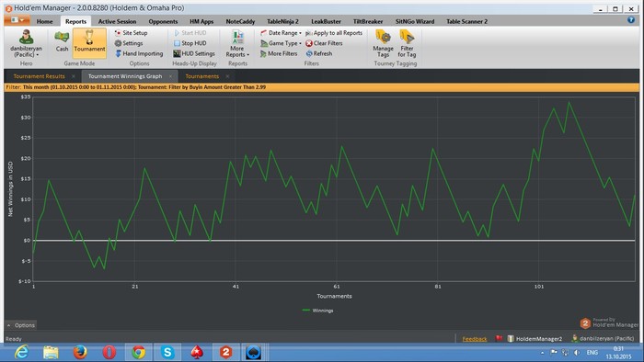Click the Clear Filters red icon

[x=309, y=43]
